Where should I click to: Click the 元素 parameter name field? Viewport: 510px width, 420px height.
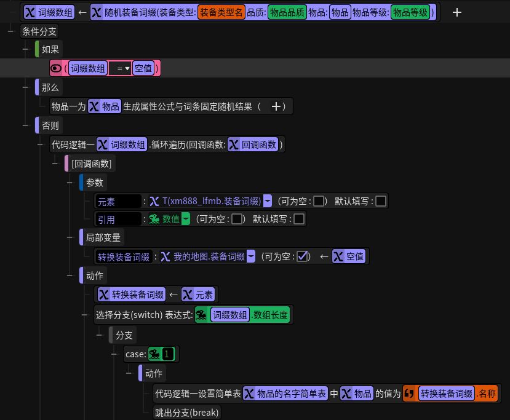point(118,202)
